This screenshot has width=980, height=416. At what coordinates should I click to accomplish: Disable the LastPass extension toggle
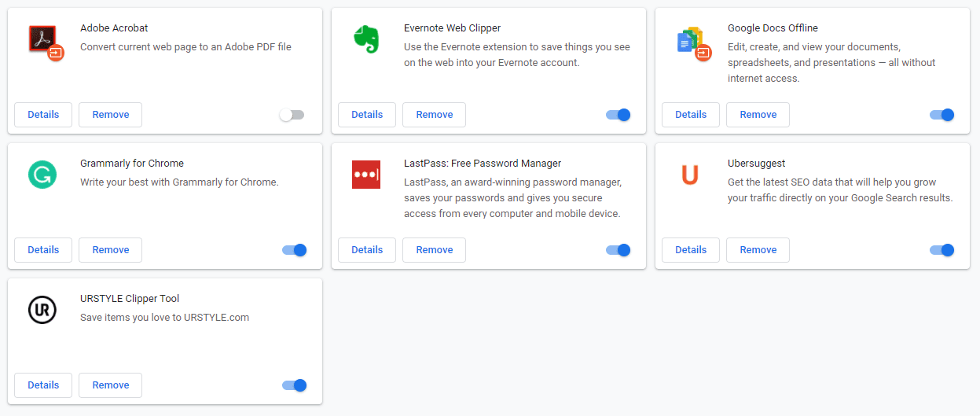point(618,250)
